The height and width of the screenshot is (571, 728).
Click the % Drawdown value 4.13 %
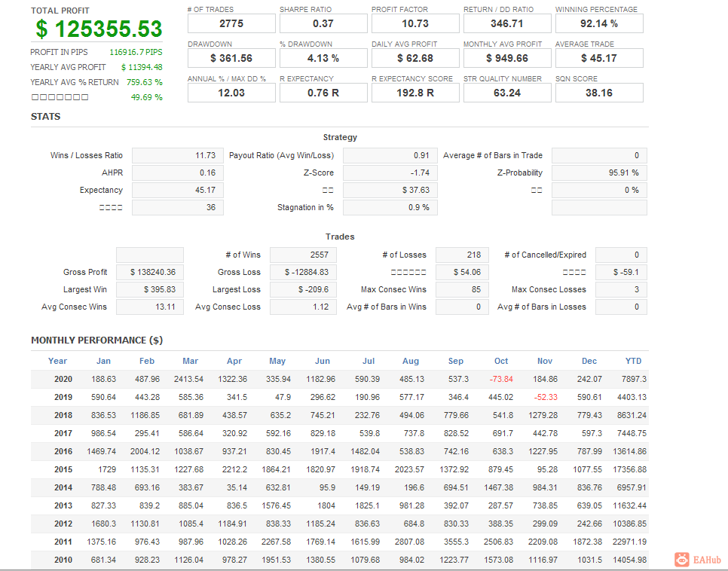point(323,58)
